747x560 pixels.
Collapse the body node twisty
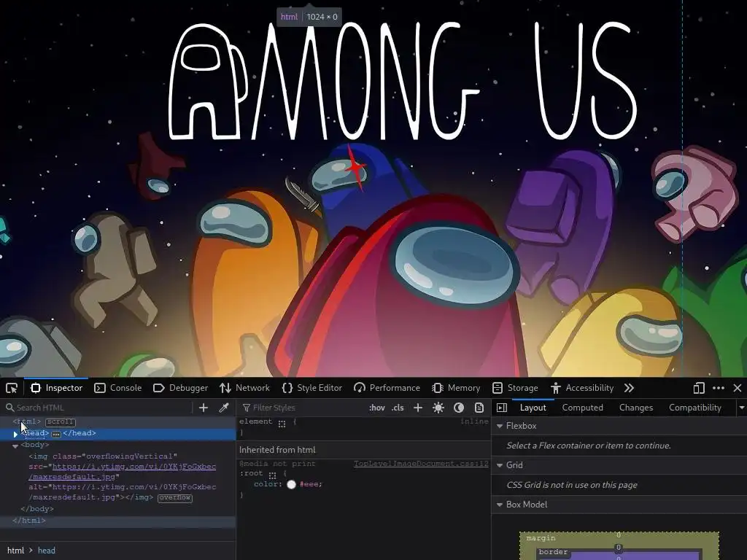(15, 446)
